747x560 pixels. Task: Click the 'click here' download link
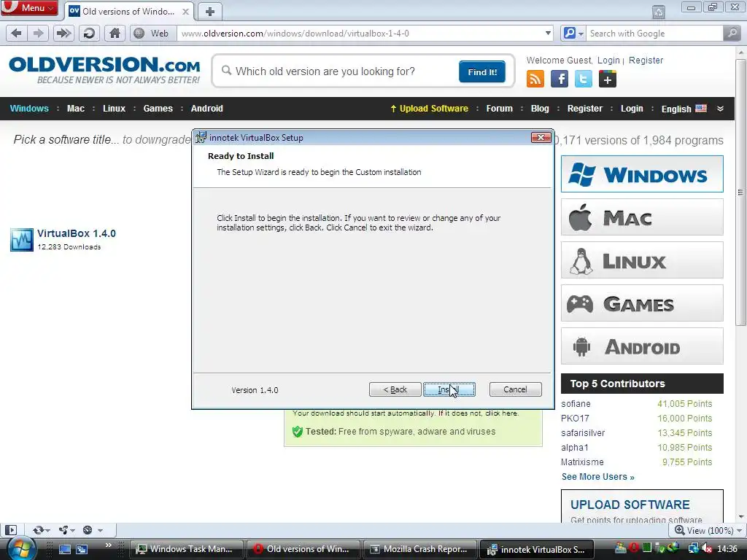click(501, 413)
